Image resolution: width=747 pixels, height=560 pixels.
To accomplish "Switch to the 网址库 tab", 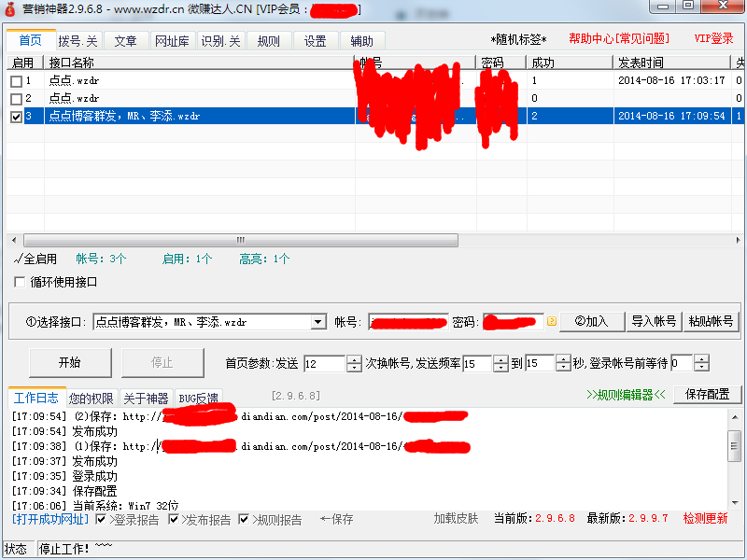I will (x=174, y=40).
